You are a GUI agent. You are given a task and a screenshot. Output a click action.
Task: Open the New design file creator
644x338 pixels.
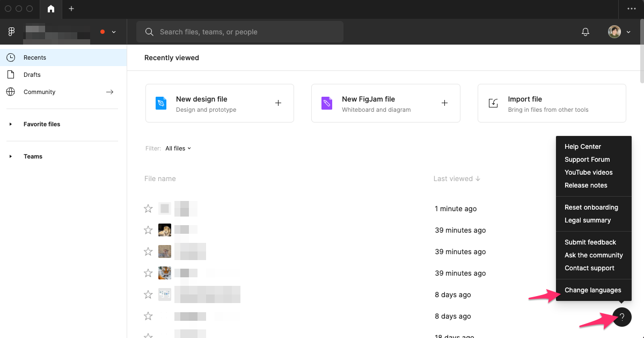coord(219,103)
